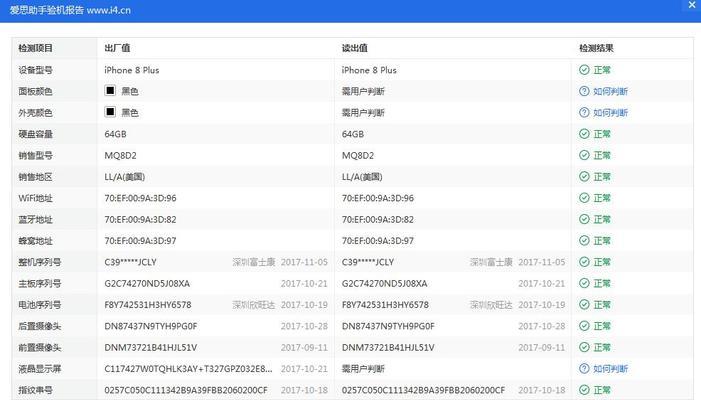Image resolution: width=701 pixels, height=400 pixels.
Task: Click read Bluetooth address 70:EF:00:9A:3D:82
Action: pyautogui.click(x=378, y=219)
